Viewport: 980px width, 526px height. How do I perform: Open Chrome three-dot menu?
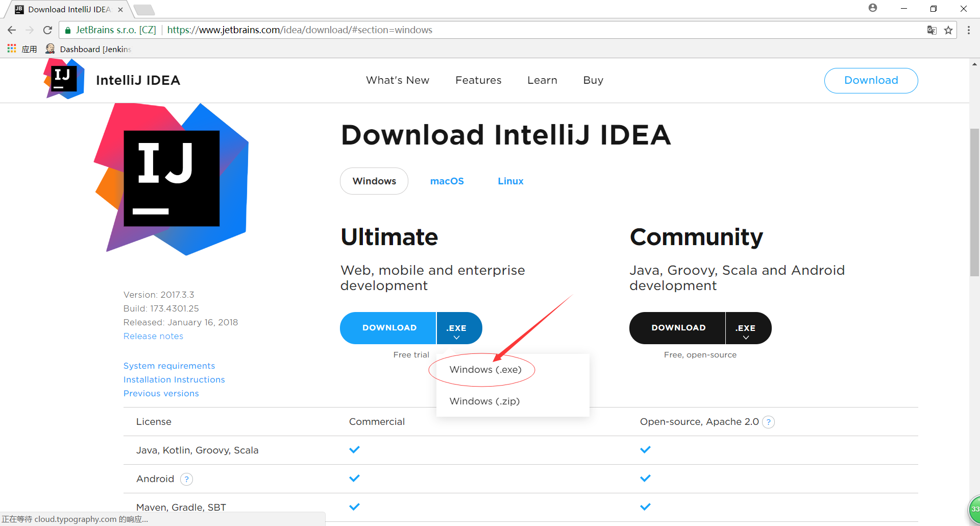pos(969,30)
